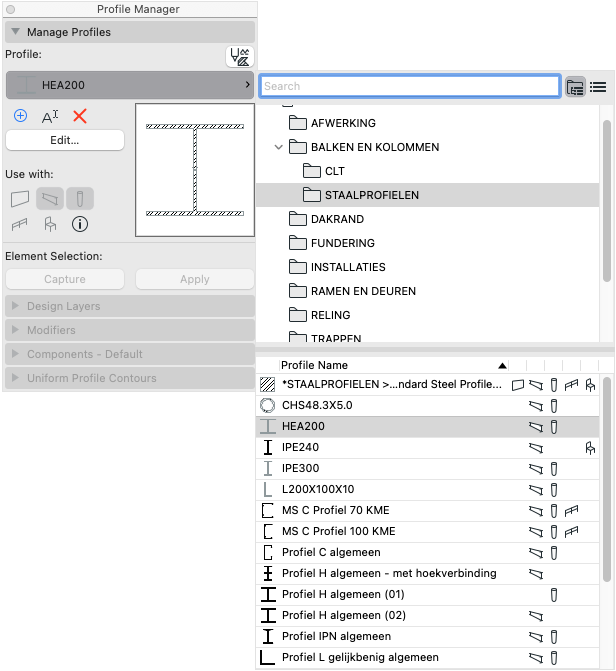Toggle Use with Object icon
The image size is (616, 671).
(x=50, y=224)
